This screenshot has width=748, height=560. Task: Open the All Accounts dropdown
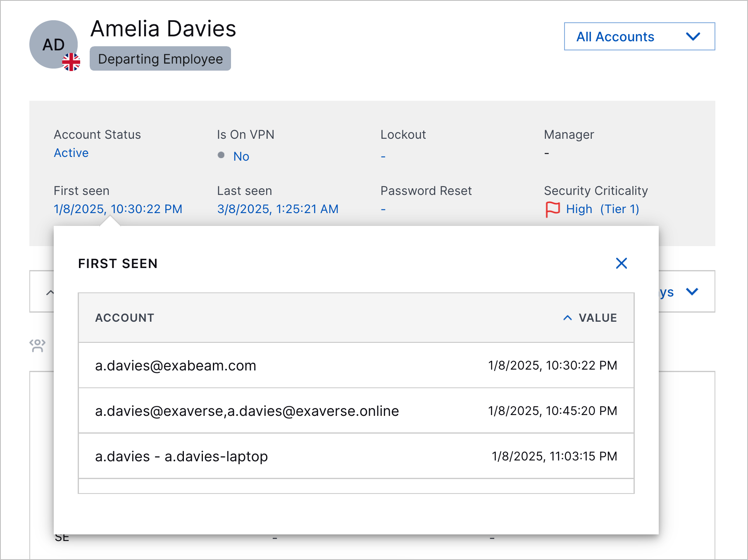639,37
